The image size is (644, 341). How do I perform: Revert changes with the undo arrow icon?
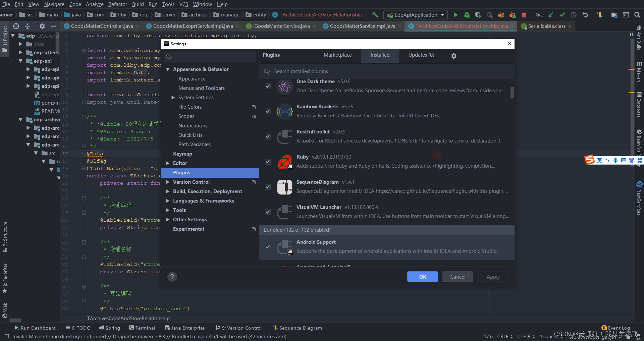(x=585, y=15)
